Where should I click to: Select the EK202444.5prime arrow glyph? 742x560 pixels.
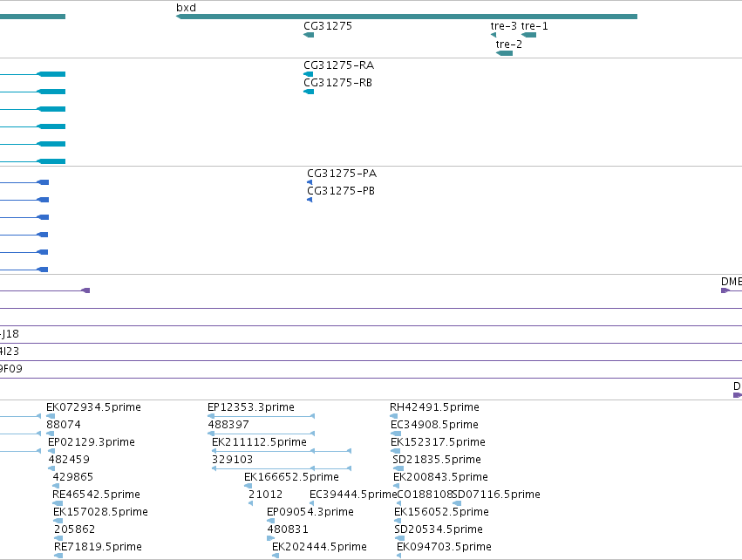click(x=276, y=556)
